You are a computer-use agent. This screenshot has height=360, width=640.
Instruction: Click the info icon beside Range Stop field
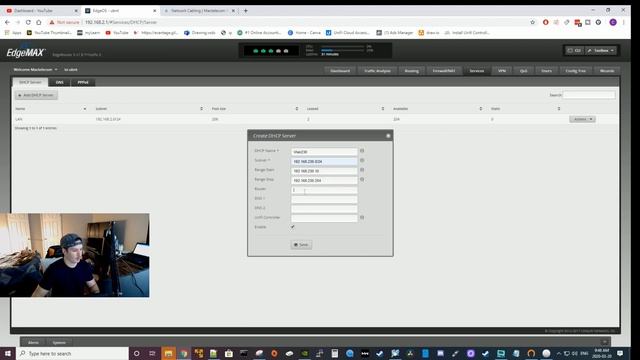pyautogui.click(x=362, y=180)
